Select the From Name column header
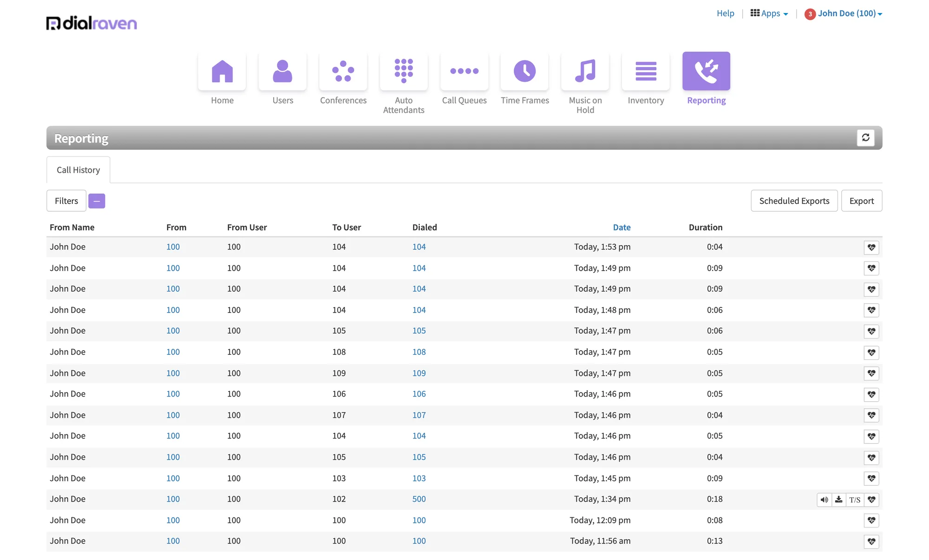 point(72,227)
